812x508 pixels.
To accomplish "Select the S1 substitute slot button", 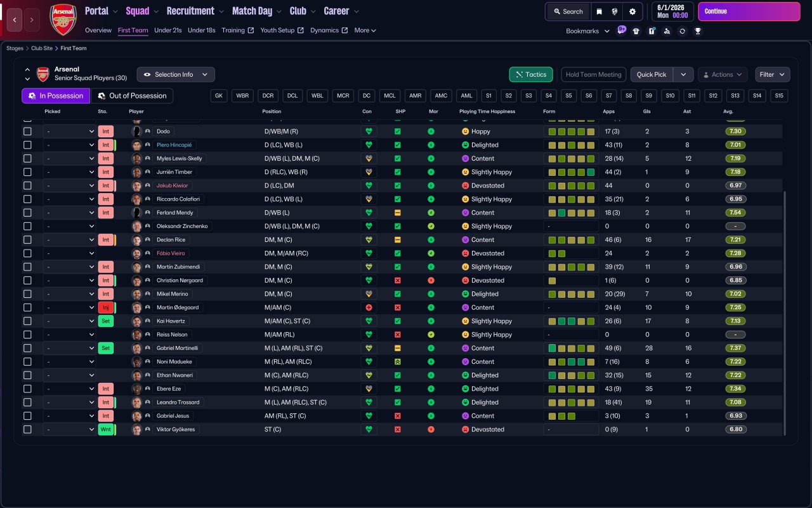I will tap(488, 96).
